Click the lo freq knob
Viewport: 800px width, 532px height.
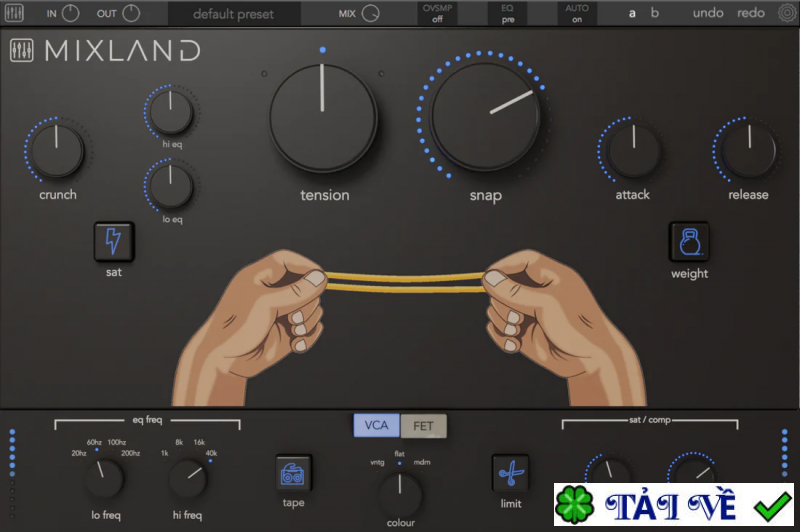click(x=104, y=478)
